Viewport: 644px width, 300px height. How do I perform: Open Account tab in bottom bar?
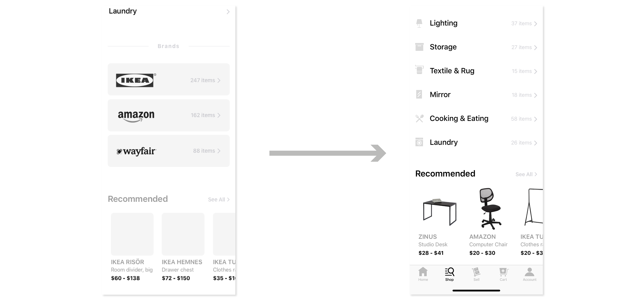coord(529,274)
